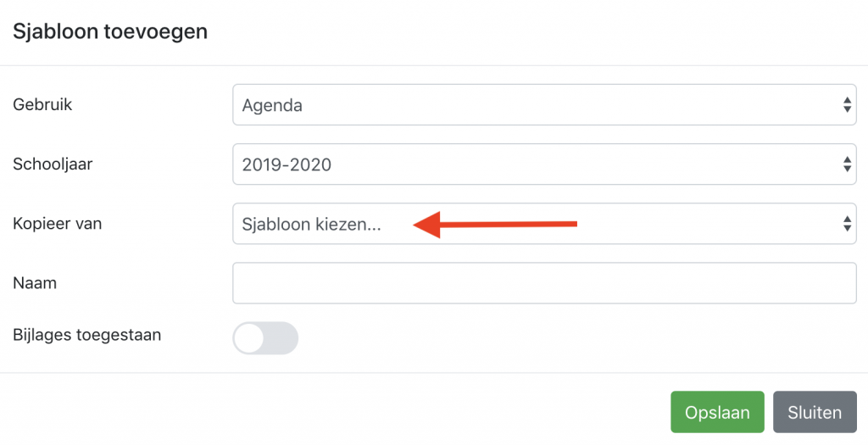Expand the Schooljaar dropdown
Screen dimensions: 868x445
click(544, 164)
